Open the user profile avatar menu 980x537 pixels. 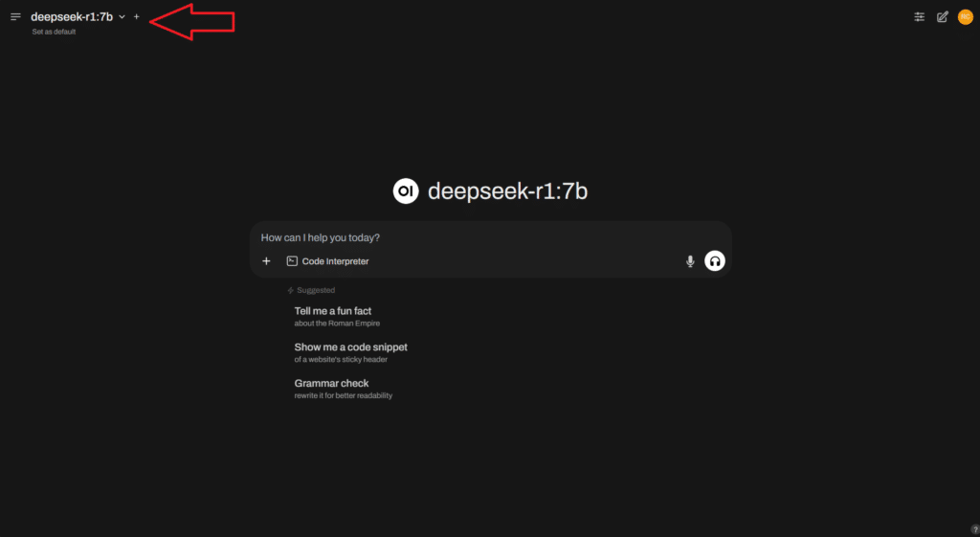965,17
